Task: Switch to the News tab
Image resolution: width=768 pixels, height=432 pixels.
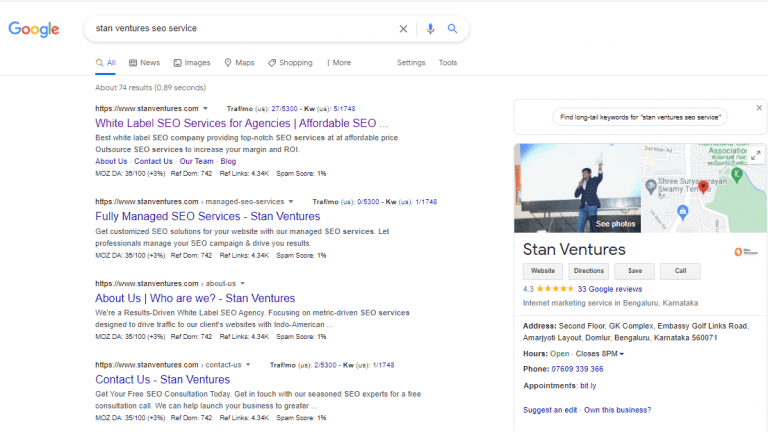Action: 144,63
